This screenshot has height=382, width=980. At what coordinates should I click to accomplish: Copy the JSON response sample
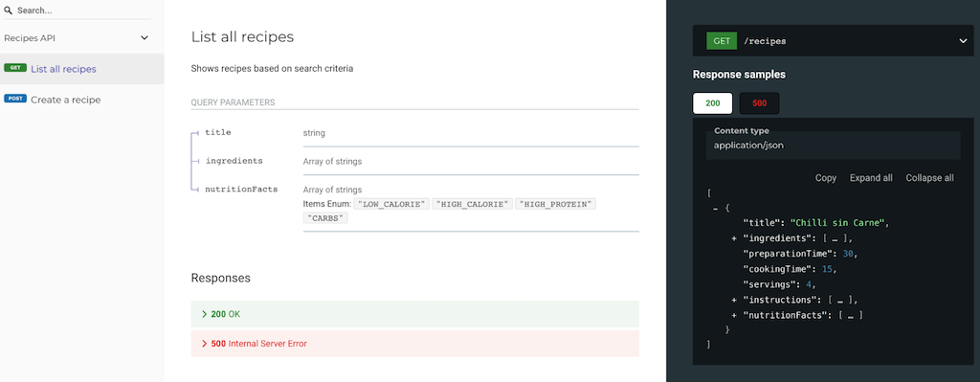coord(826,178)
